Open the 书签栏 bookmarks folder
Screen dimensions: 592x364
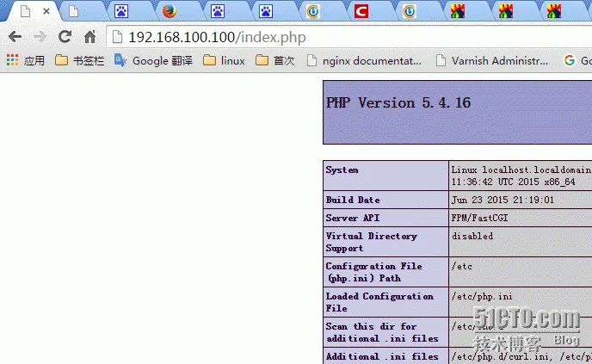pyautogui.click(x=79, y=60)
